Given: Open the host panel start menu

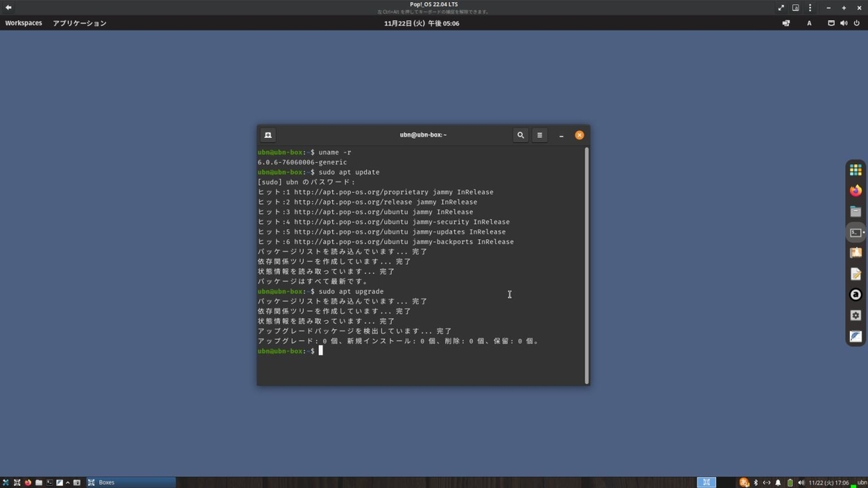Looking at the screenshot, I should tap(5, 482).
